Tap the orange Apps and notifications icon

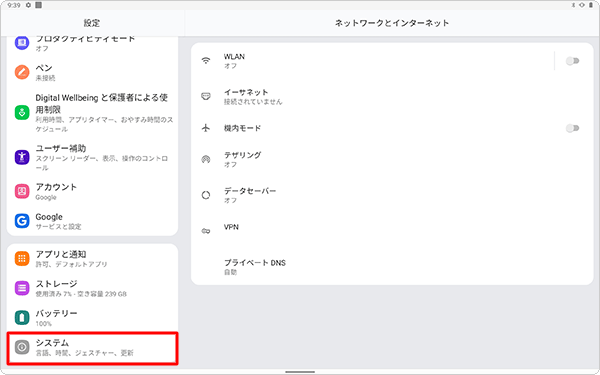coord(22,258)
